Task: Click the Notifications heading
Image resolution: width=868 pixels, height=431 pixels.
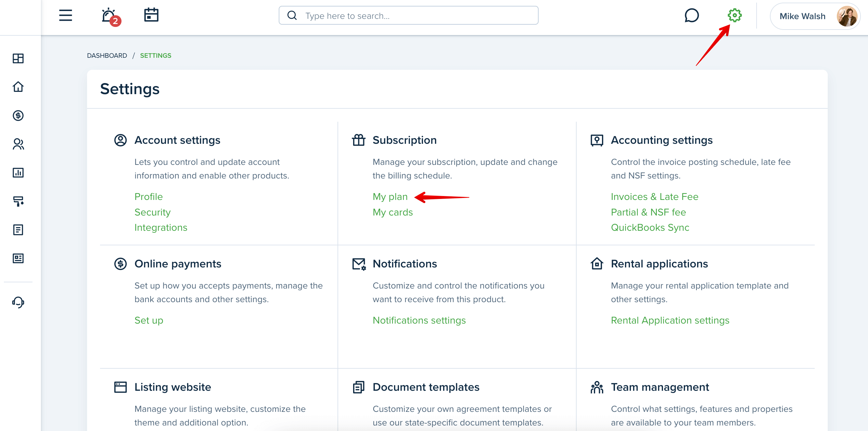Action: tap(405, 264)
